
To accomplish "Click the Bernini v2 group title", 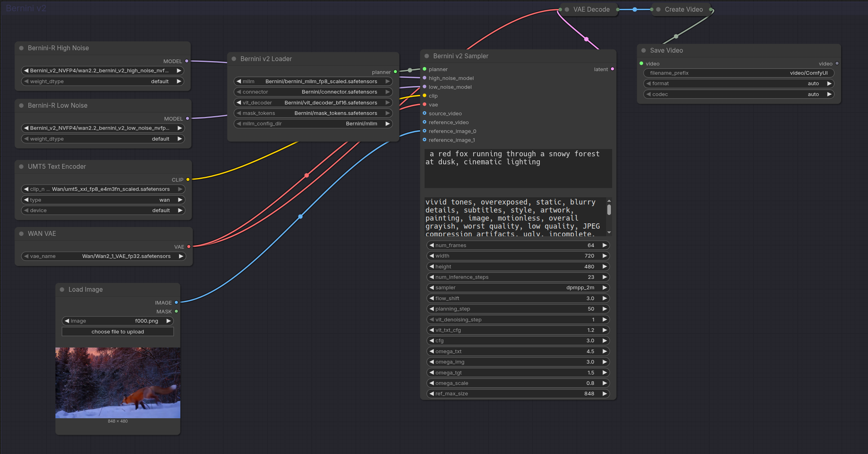I will tap(26, 8).
